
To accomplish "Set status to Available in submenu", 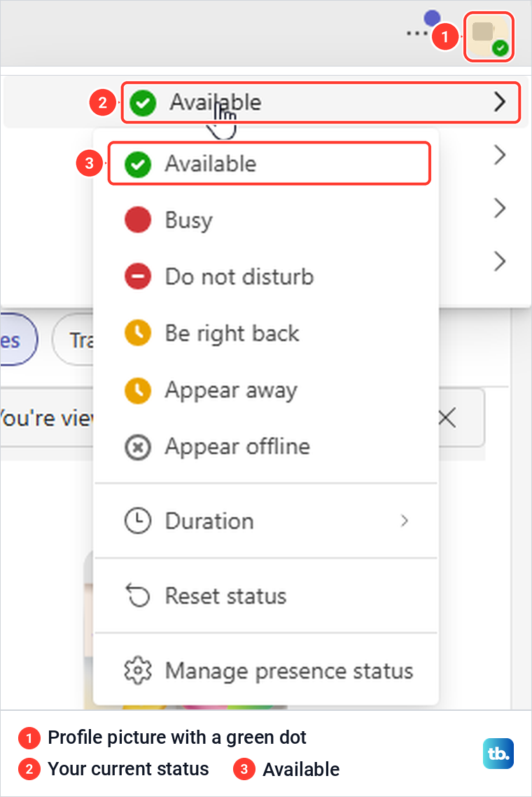I will click(x=269, y=164).
